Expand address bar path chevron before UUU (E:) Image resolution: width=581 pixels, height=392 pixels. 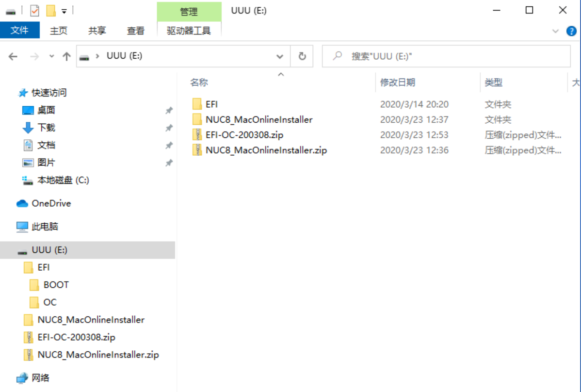click(x=97, y=56)
